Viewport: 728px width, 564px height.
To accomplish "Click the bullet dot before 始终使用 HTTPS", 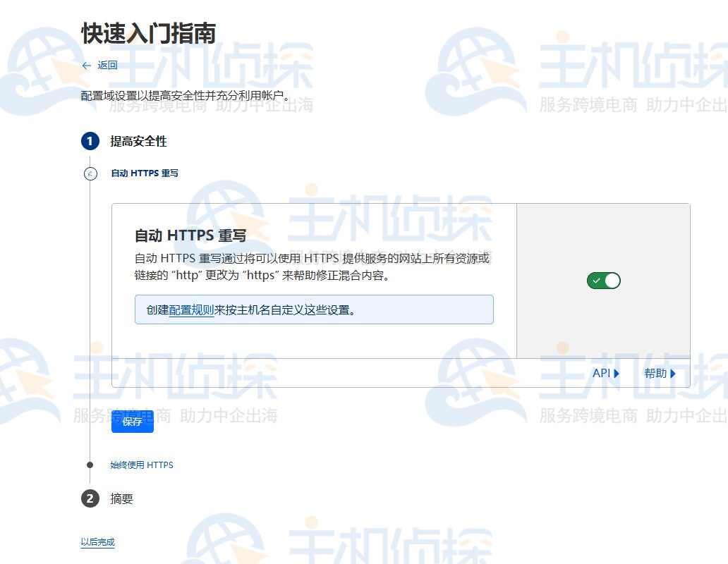I will (90, 465).
